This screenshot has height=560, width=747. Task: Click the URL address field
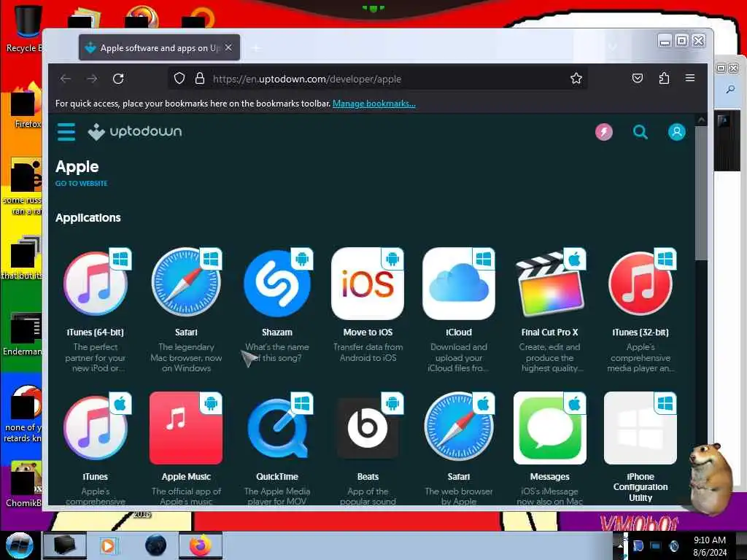pos(377,79)
